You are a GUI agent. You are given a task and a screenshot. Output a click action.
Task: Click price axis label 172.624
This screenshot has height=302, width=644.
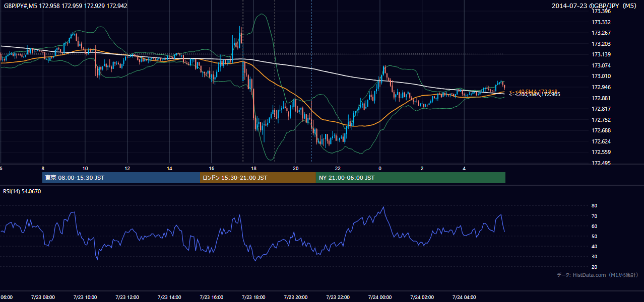(601, 141)
